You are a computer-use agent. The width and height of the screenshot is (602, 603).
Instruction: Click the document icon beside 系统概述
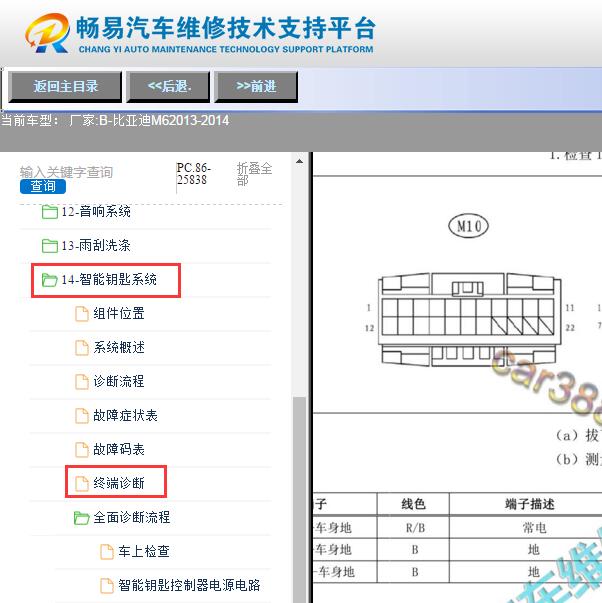tap(82, 347)
